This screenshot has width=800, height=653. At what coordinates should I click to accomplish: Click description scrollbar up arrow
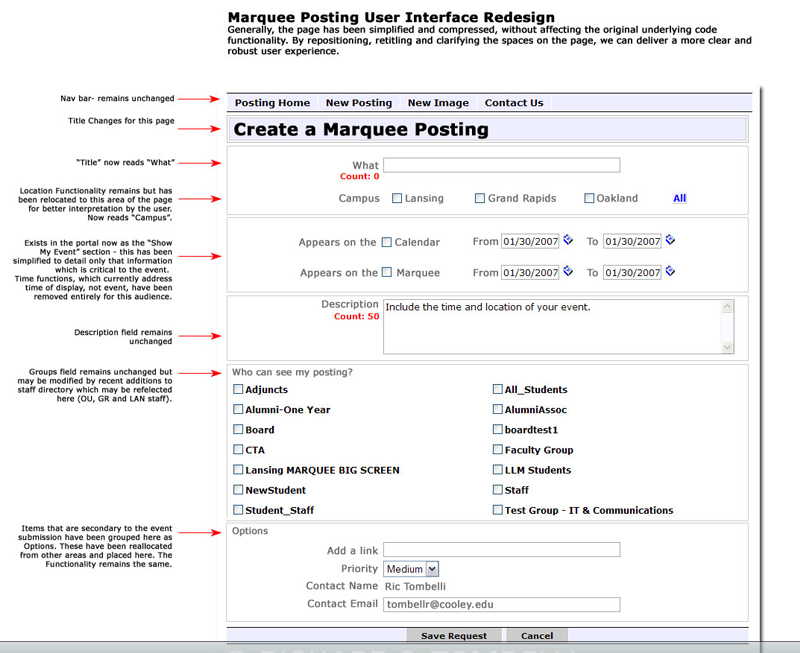pyautogui.click(x=728, y=306)
